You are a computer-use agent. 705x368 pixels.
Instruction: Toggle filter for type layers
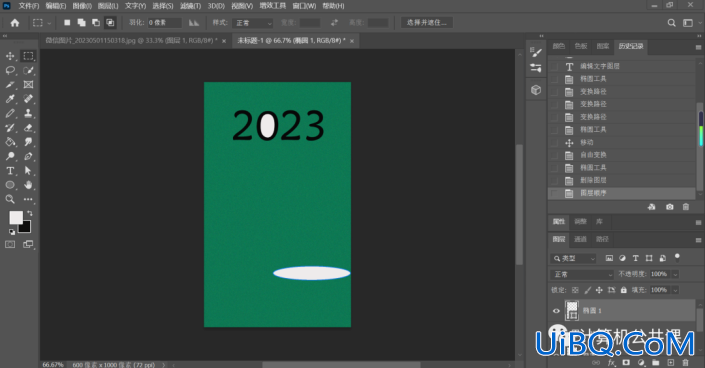pyautogui.click(x=635, y=258)
